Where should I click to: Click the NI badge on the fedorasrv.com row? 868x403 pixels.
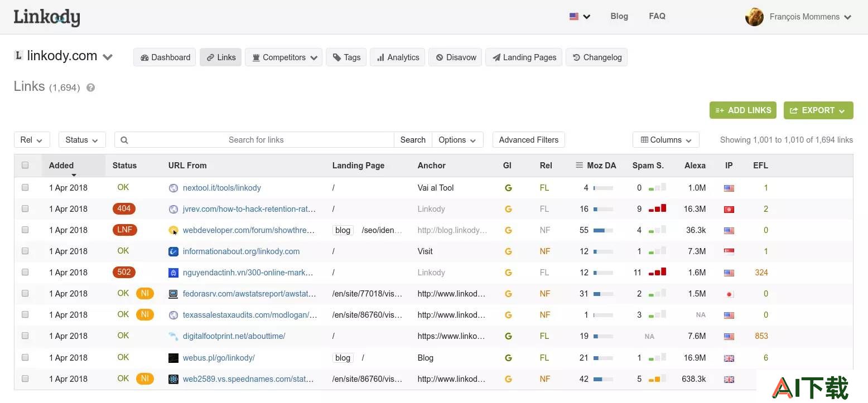tap(144, 293)
